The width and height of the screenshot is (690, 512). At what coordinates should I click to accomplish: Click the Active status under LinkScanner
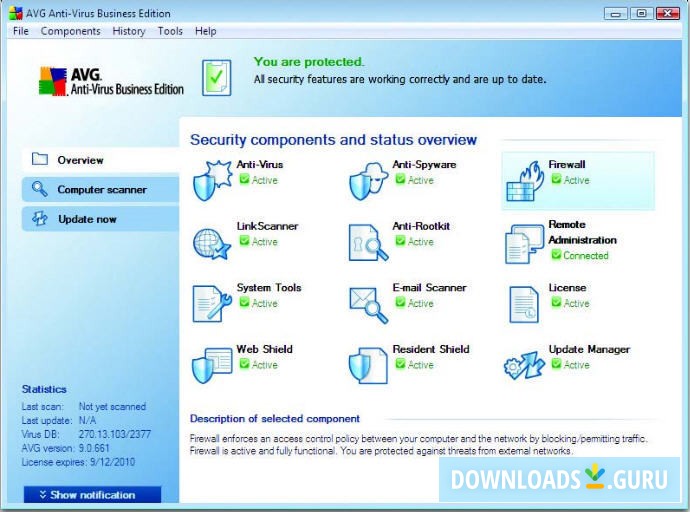[264, 241]
